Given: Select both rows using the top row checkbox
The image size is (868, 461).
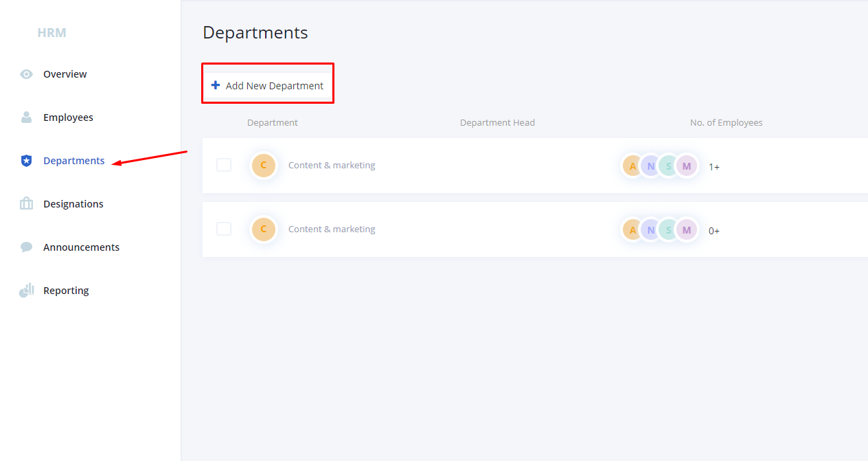Looking at the screenshot, I should coord(224,122).
